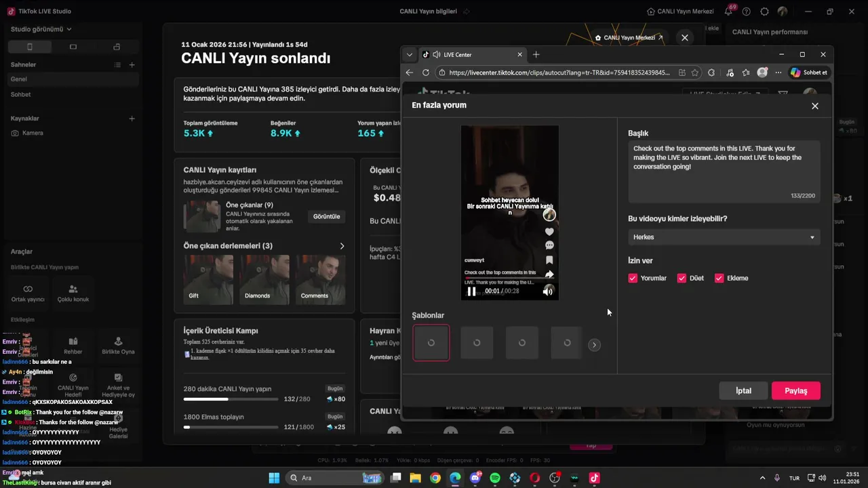
Task: Click the livecenter.tiktok.com address bar
Action: [x=559, y=73]
